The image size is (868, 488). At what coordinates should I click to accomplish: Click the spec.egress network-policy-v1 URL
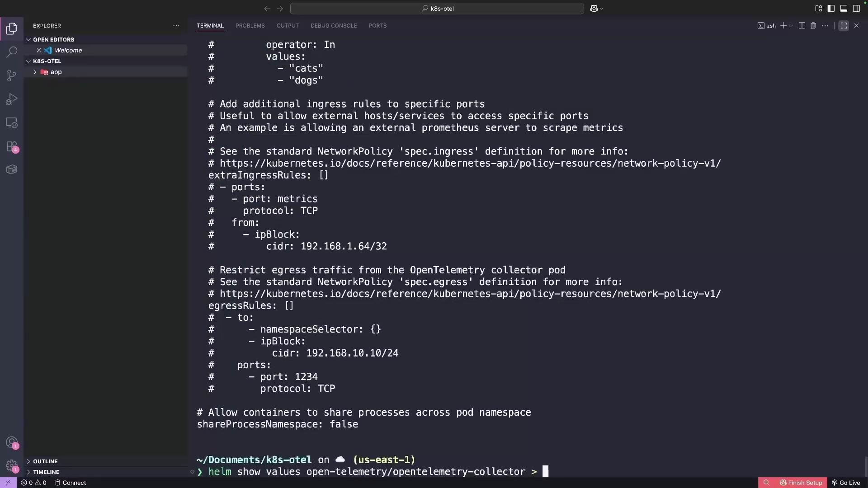tap(470, 294)
